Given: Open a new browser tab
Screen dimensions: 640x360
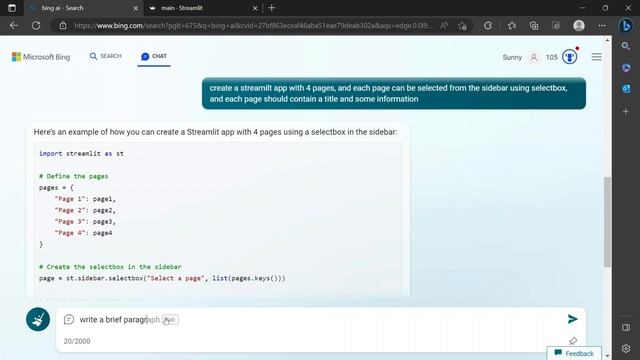Looking at the screenshot, I should click(271, 8).
